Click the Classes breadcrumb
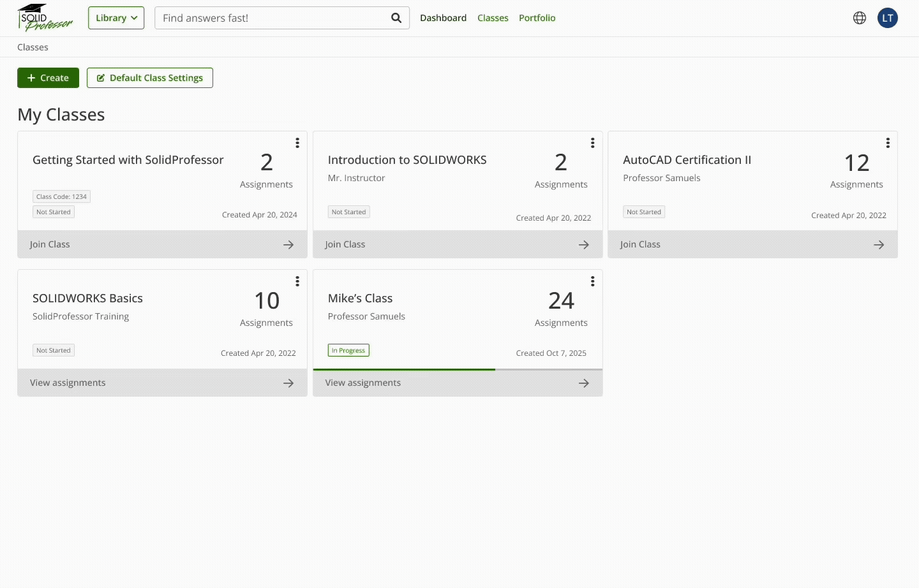This screenshot has height=588, width=919. [x=33, y=47]
